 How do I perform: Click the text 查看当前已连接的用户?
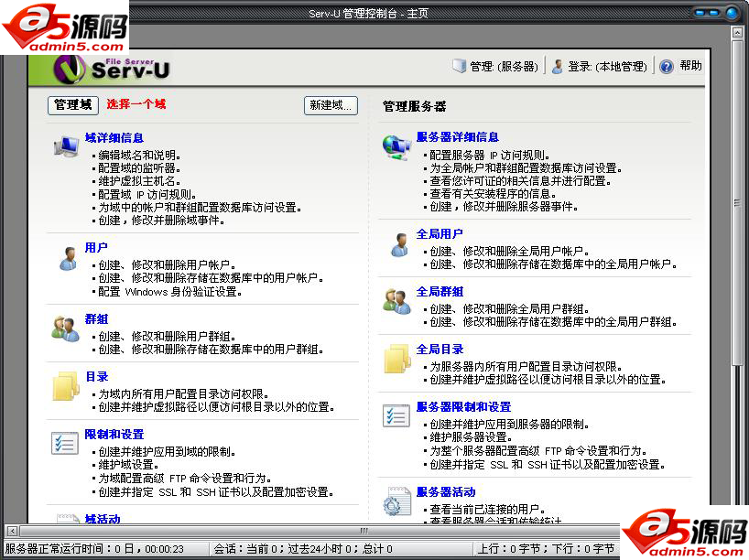point(488,510)
